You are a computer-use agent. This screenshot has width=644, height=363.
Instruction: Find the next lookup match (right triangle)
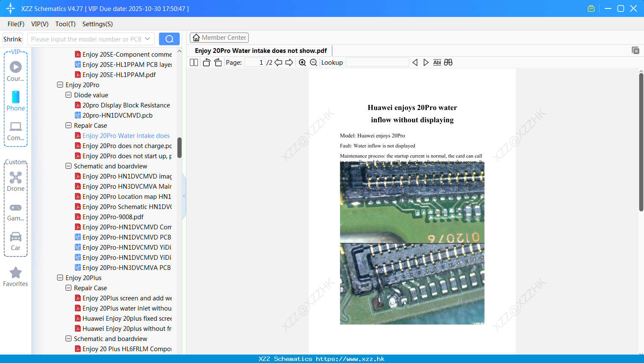point(426,63)
